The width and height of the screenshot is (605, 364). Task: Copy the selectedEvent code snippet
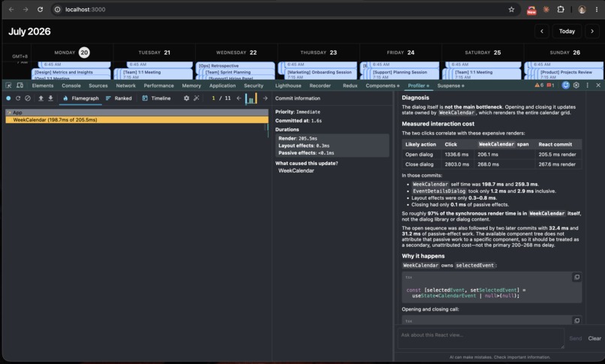click(x=576, y=277)
